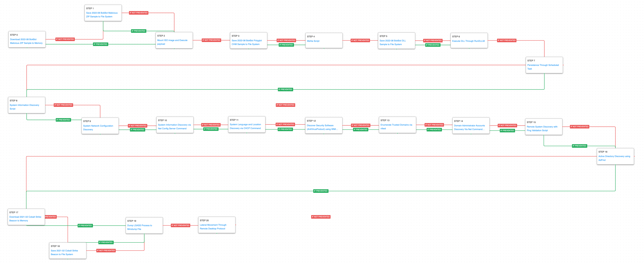Open Remote System Discovery with Ping Validation Script
Screen dimensions: 644x264
point(542,127)
